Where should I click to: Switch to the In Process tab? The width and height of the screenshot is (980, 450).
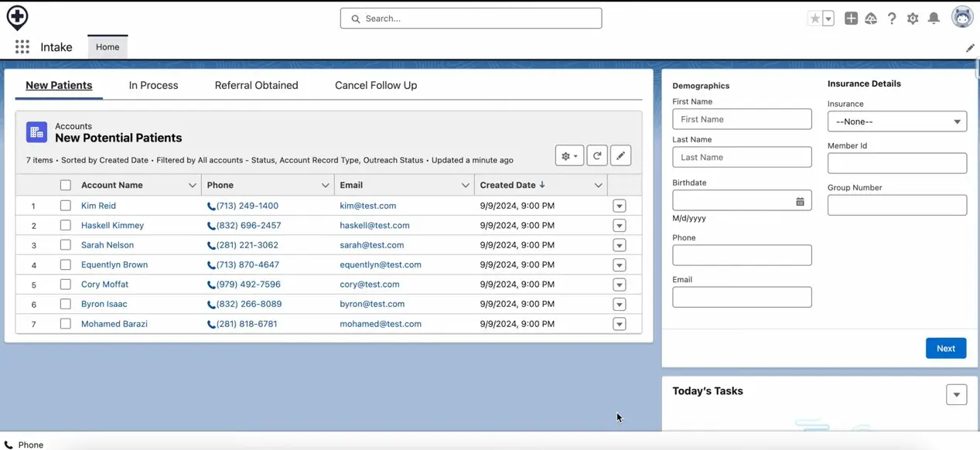(x=152, y=85)
